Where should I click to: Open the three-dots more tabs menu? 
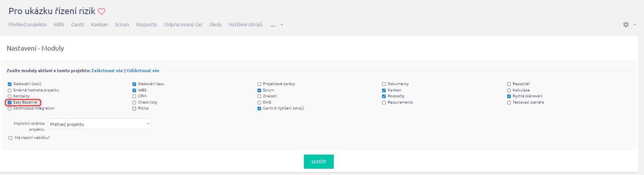pos(273,25)
